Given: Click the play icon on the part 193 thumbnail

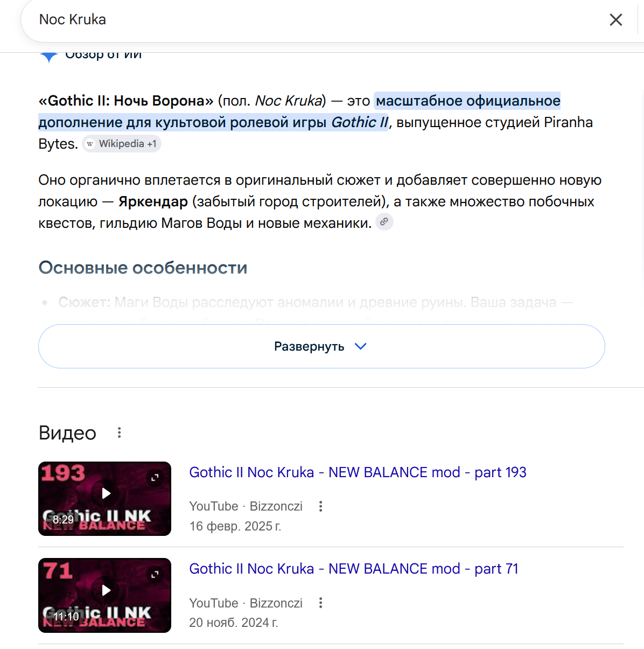Looking at the screenshot, I should pos(106,493).
